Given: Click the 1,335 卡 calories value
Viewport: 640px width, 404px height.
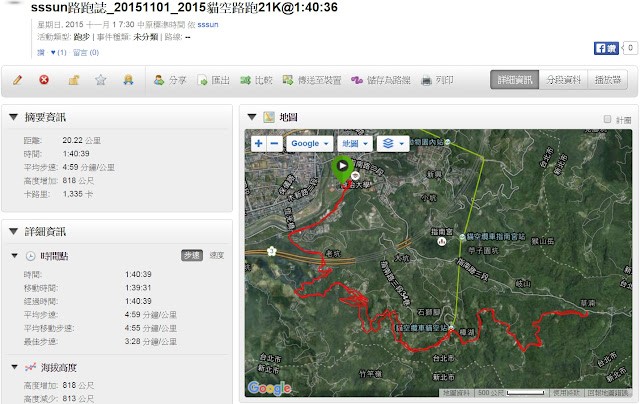Looking at the screenshot, I should [x=78, y=194].
